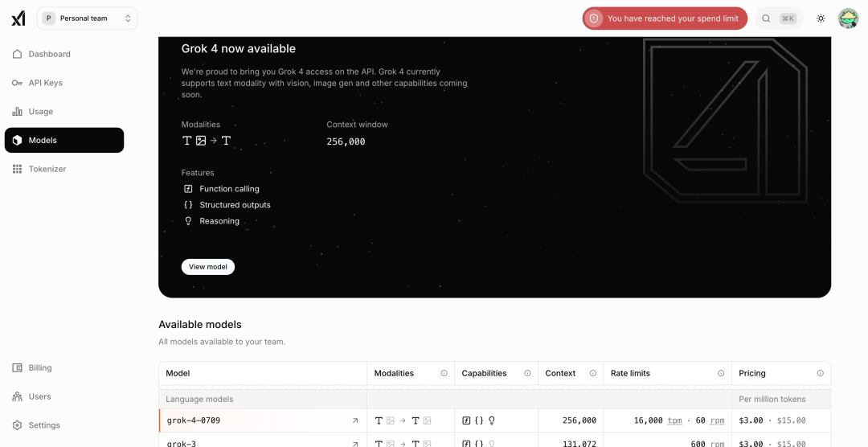Screen dimensions: 868x447
Task: Select Models in the sidebar
Action: pyautogui.click(x=64, y=140)
